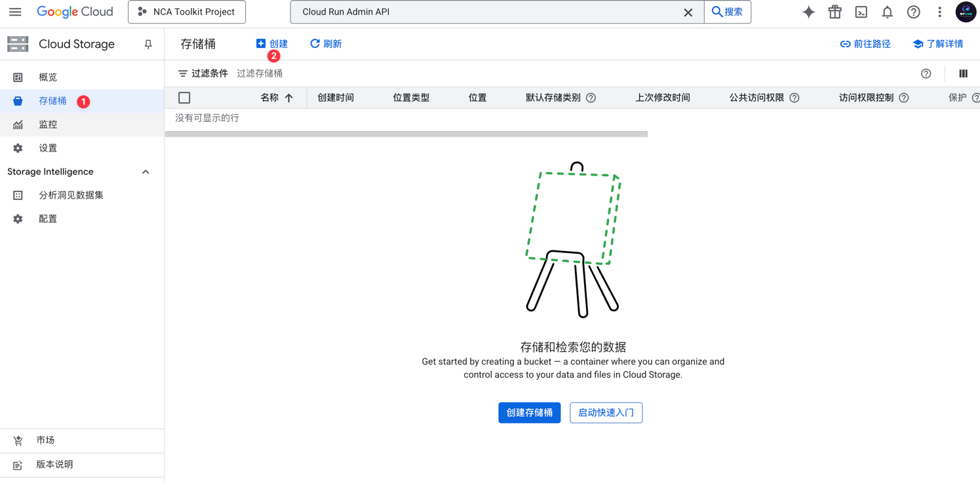Select 监控 in the Cloud Storage sidebar
This screenshot has height=483, width=980.
[x=48, y=124]
